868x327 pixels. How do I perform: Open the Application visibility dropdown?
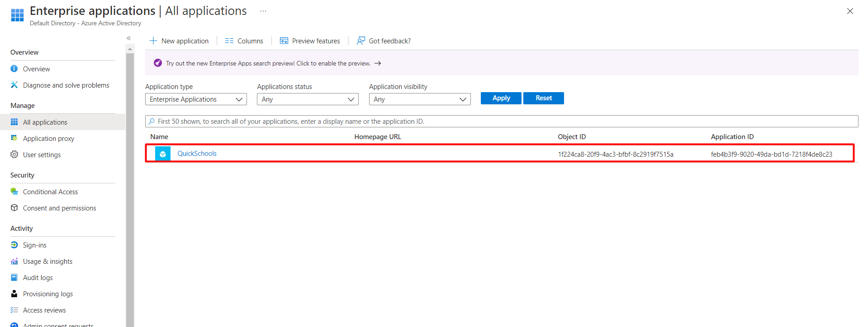(420, 99)
